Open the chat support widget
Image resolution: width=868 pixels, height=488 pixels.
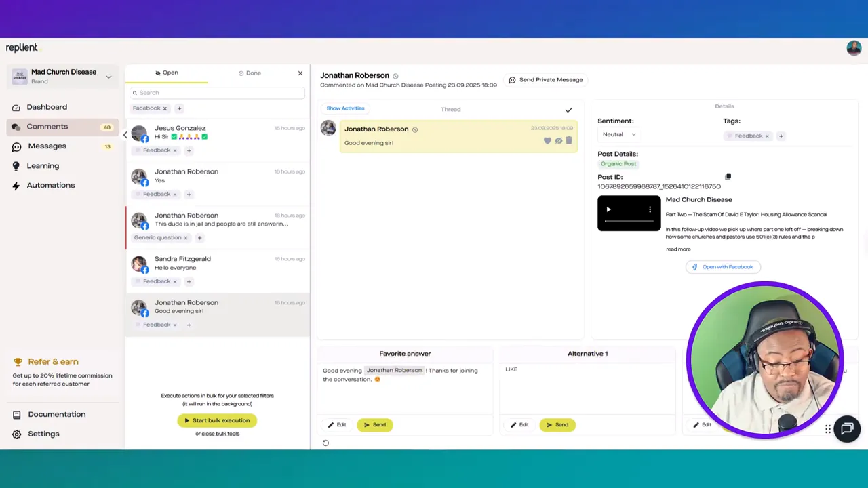pos(847,428)
